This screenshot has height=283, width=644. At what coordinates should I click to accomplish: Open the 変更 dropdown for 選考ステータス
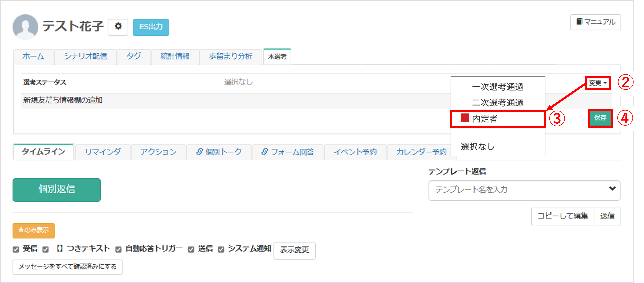[598, 83]
